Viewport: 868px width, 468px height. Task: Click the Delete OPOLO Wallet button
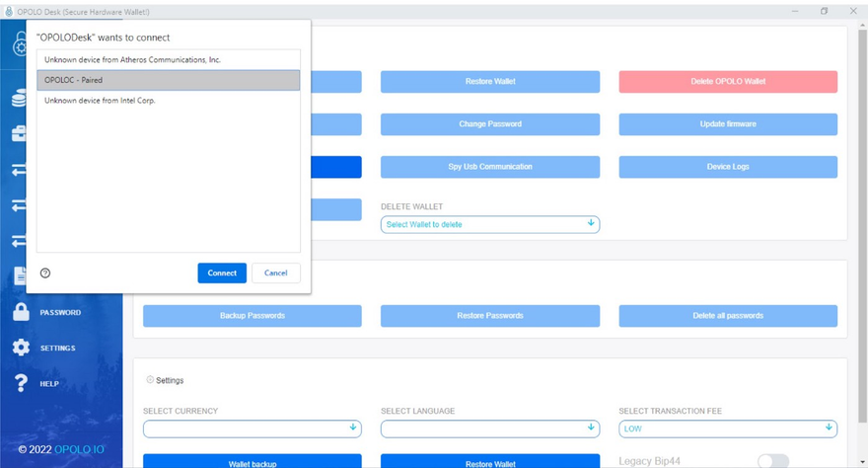click(728, 81)
